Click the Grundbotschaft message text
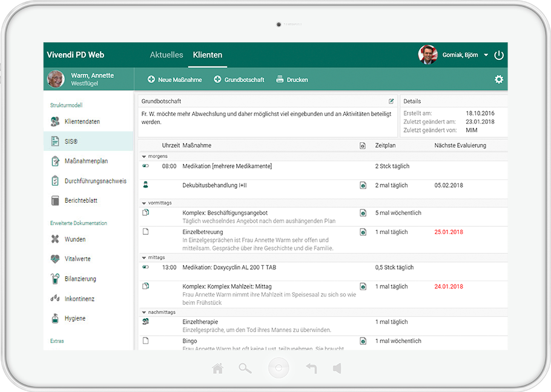 (x=266, y=118)
